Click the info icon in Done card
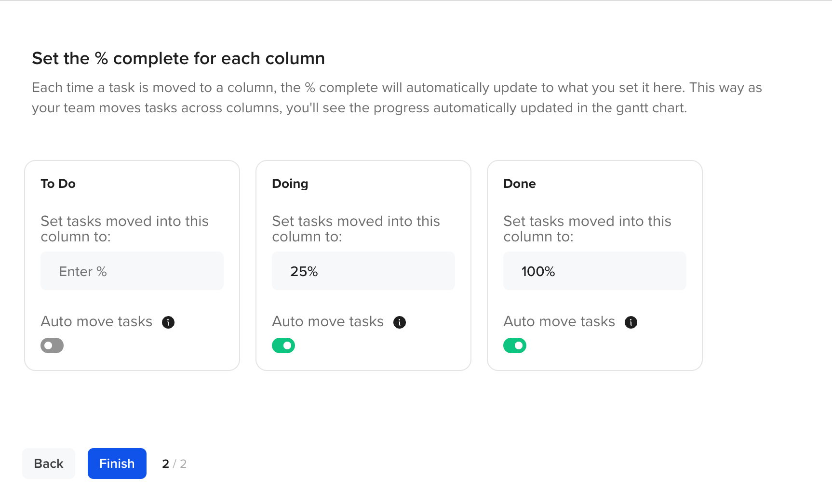 631,322
